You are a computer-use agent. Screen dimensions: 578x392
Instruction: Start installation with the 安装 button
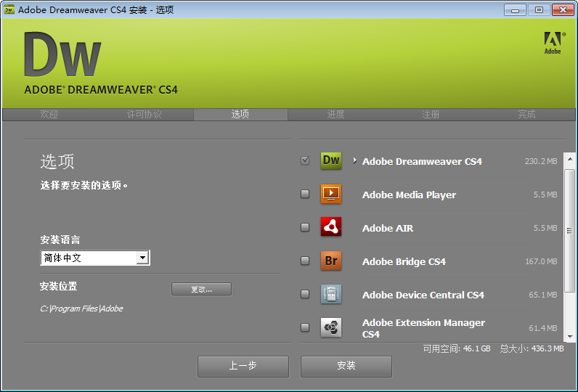(346, 366)
